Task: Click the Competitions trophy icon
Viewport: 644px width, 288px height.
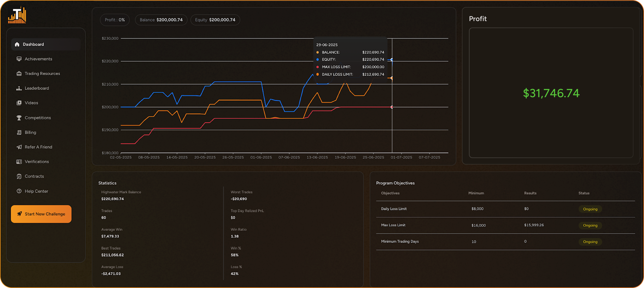Action: [x=19, y=118]
